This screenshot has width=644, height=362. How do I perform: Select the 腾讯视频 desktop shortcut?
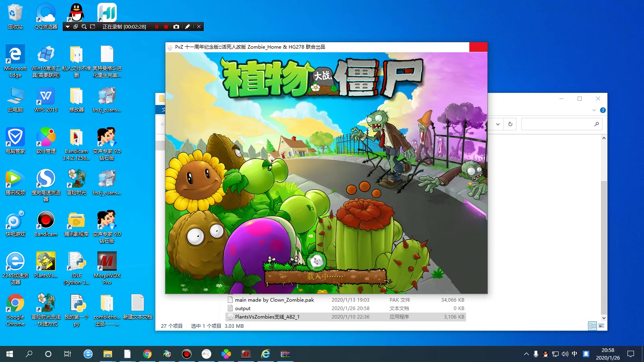15,182
